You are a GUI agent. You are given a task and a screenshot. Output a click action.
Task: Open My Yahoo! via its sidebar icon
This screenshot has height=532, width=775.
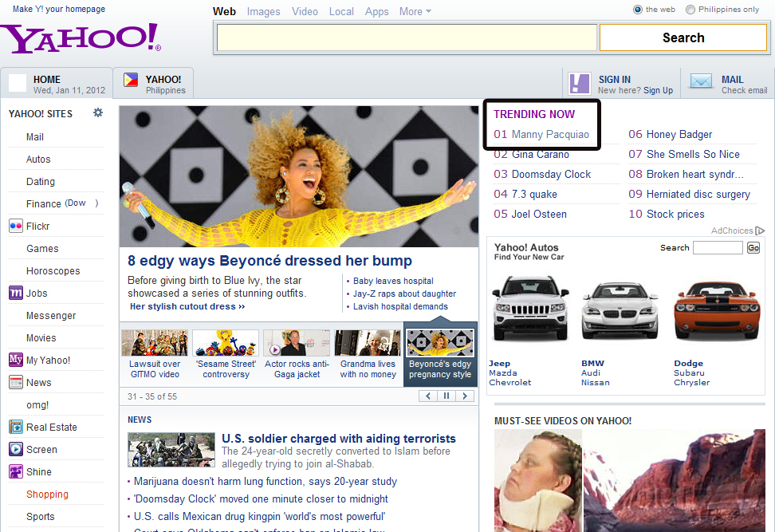(x=15, y=360)
